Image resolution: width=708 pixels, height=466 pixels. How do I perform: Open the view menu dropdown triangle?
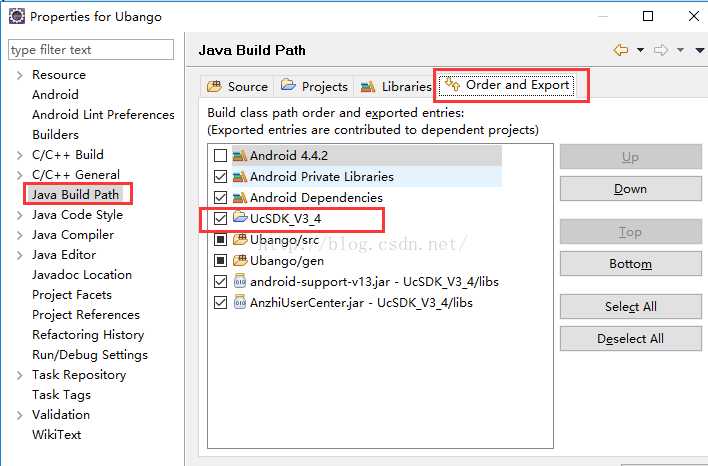click(700, 50)
